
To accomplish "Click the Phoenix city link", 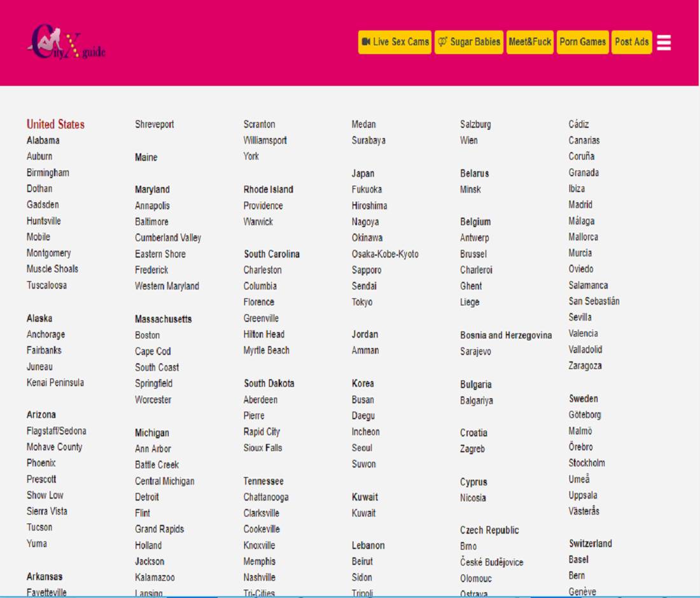I will pos(41,462).
